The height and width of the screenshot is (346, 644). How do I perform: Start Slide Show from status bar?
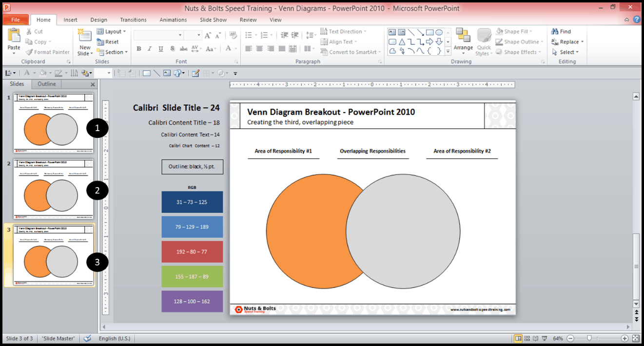pyautogui.click(x=545, y=338)
